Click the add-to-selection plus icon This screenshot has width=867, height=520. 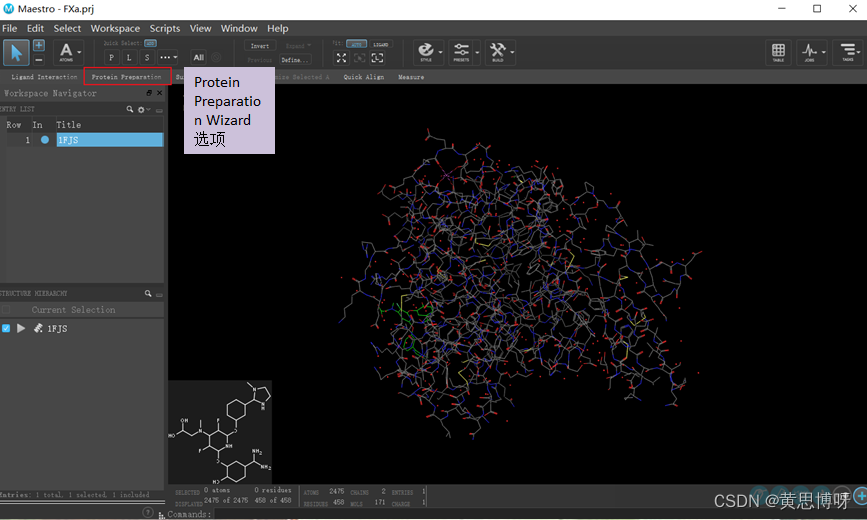pyautogui.click(x=39, y=45)
